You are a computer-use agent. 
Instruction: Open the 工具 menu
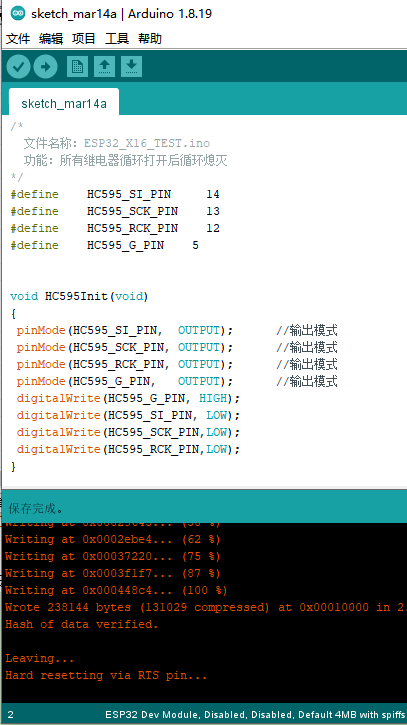(x=117, y=39)
